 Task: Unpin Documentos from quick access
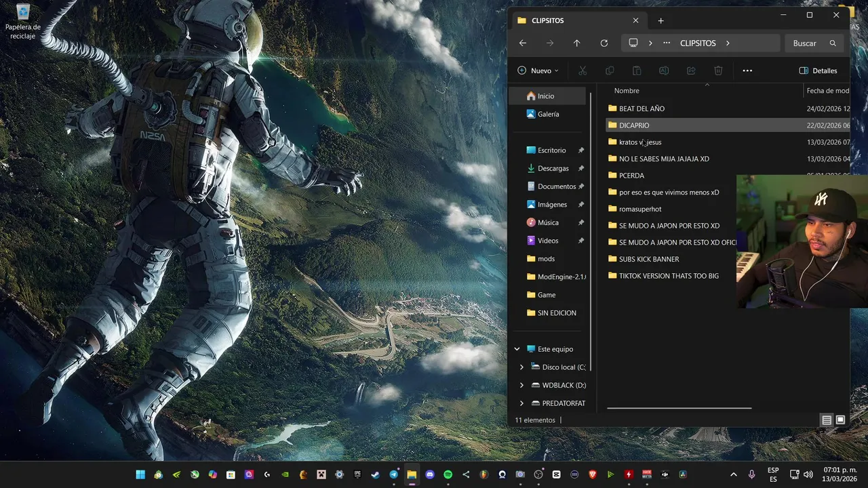581,186
